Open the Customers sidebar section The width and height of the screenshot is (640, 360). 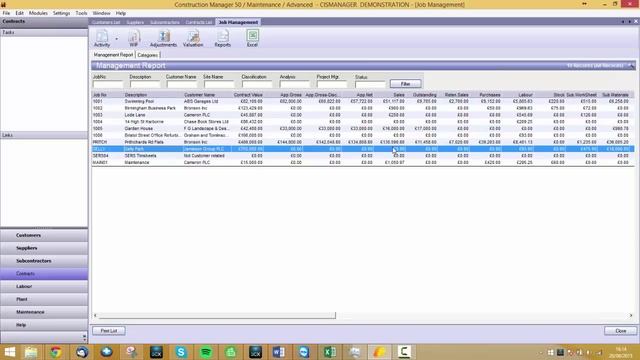[x=44, y=235]
